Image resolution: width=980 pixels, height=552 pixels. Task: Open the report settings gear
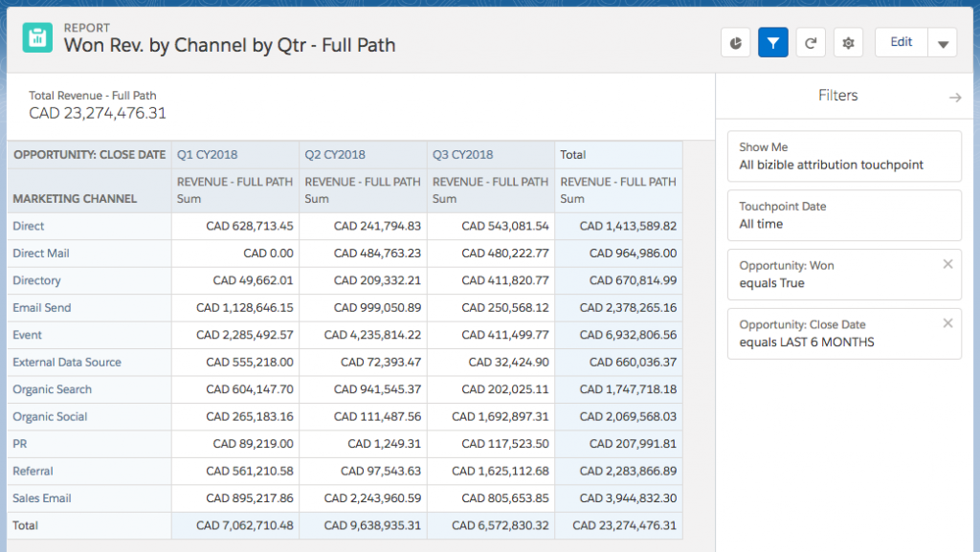pos(848,42)
